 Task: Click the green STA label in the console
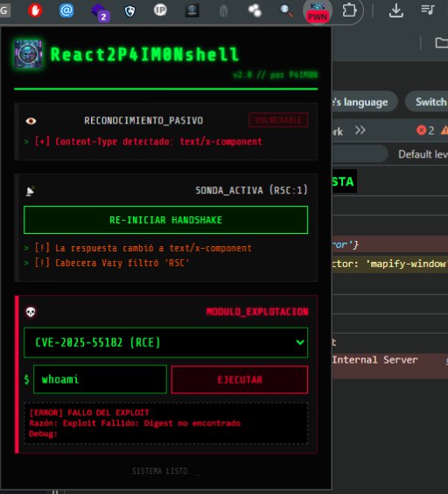343,181
